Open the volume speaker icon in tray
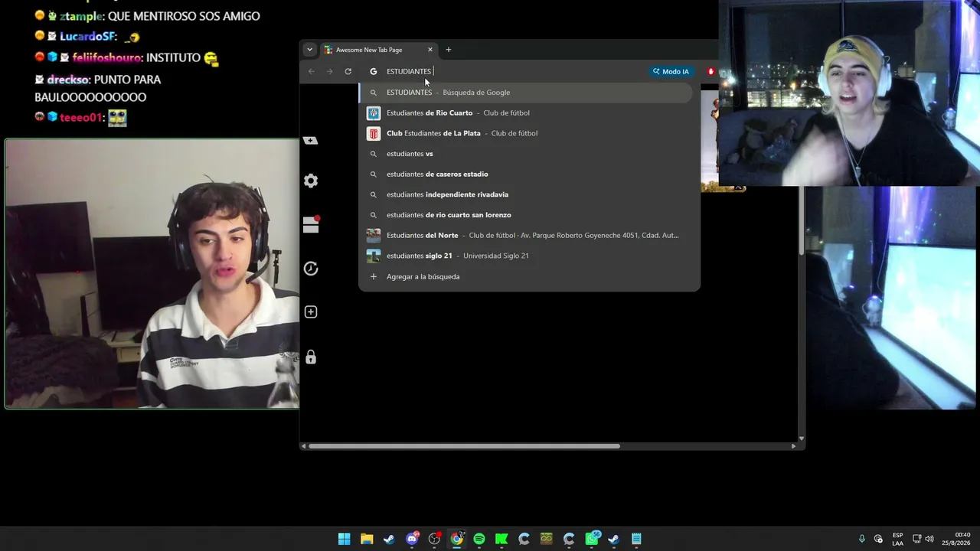 (929, 539)
